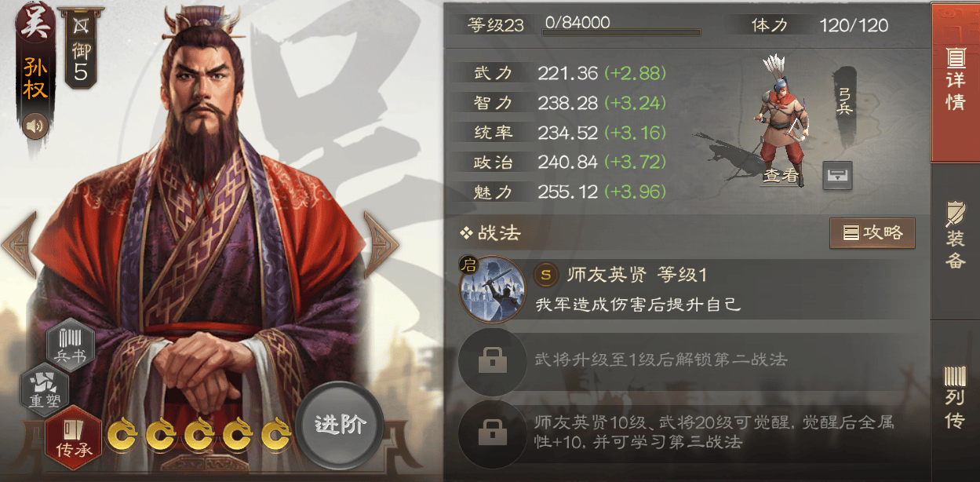Screen dimensions: 980x482
Task: Select the S-rank badge of 师友英贤
Action: [x=547, y=275]
